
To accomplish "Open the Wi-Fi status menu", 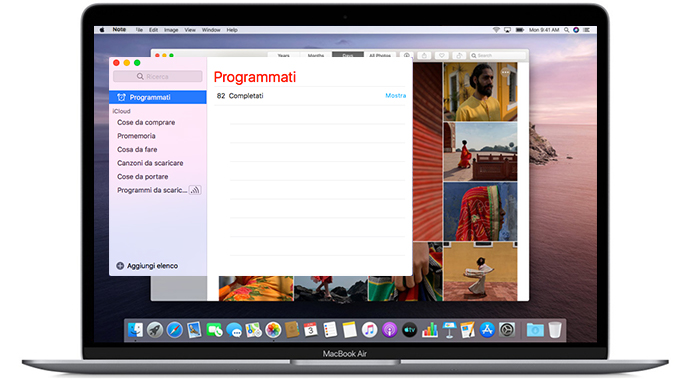I will tap(496, 30).
